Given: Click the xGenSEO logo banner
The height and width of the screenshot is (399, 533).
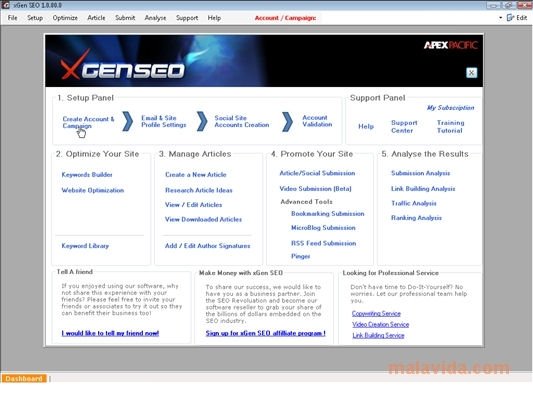Looking at the screenshot, I should click(x=122, y=65).
